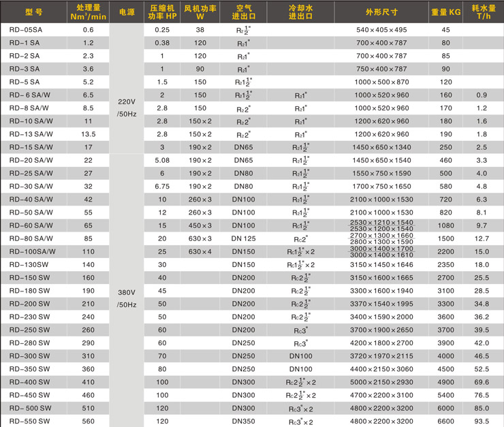This screenshot has width=504, height=427.
Task: Click model cell RD-5 SA
Action: pos(25,82)
